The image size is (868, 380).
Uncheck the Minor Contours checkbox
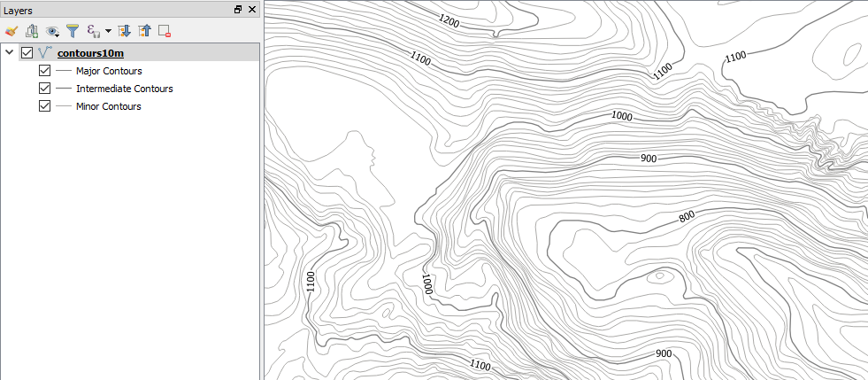pos(45,106)
